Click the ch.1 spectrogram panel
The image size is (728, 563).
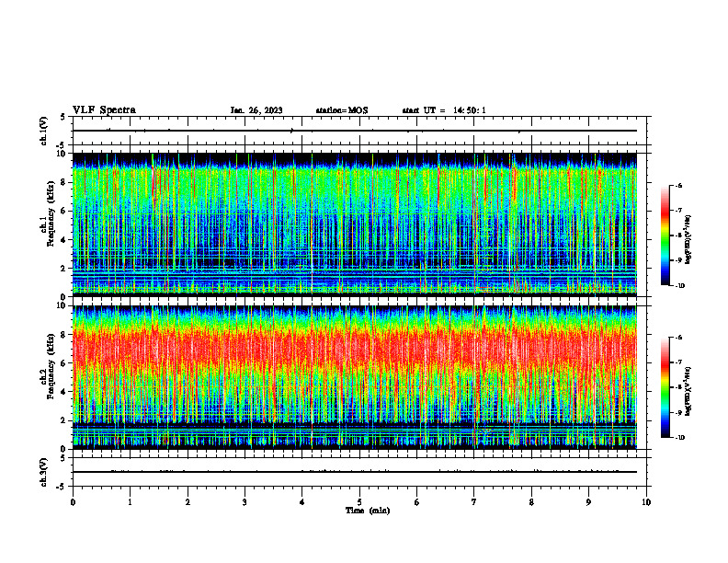click(355, 224)
